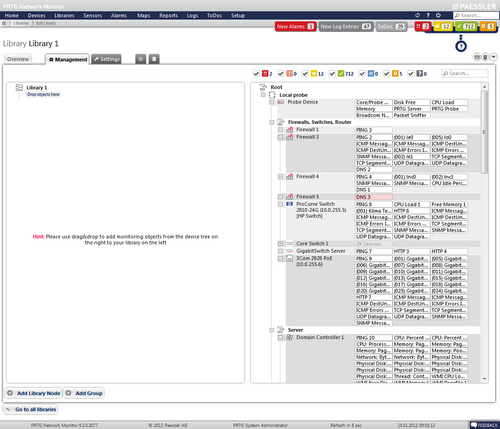Click the logout power icon in the top bar

coord(438,15)
